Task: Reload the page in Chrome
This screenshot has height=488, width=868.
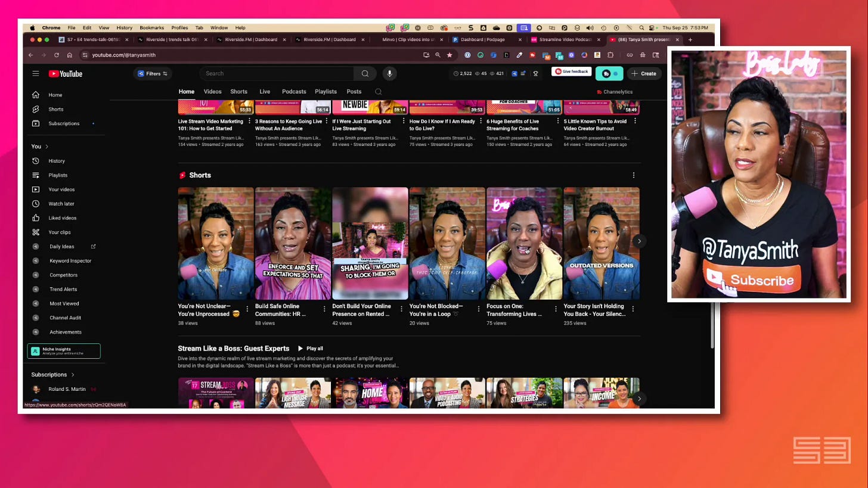Action: pyautogui.click(x=57, y=55)
